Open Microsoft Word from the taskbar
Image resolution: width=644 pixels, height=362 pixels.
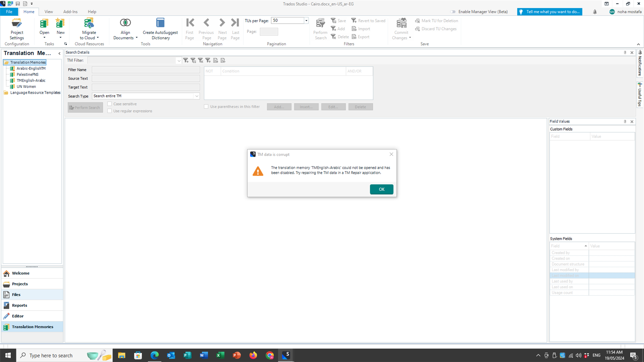[x=204, y=355]
